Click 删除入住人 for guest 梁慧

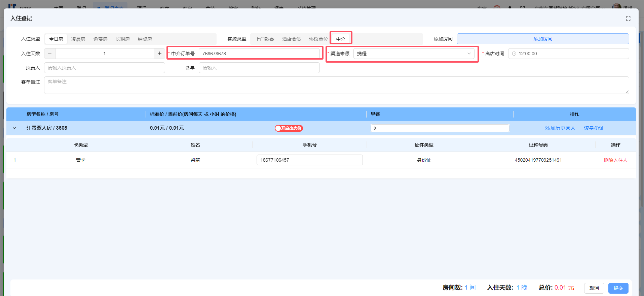(x=615, y=160)
